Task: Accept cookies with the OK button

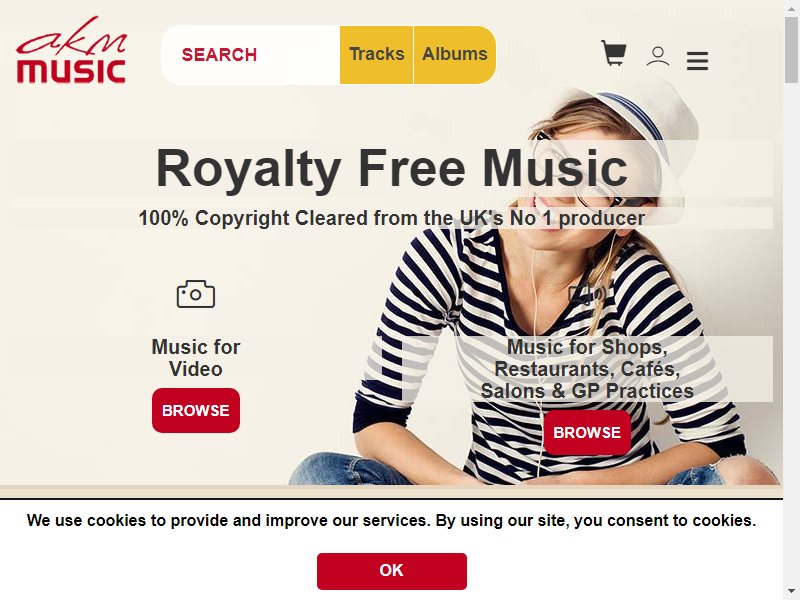Action: (392, 571)
